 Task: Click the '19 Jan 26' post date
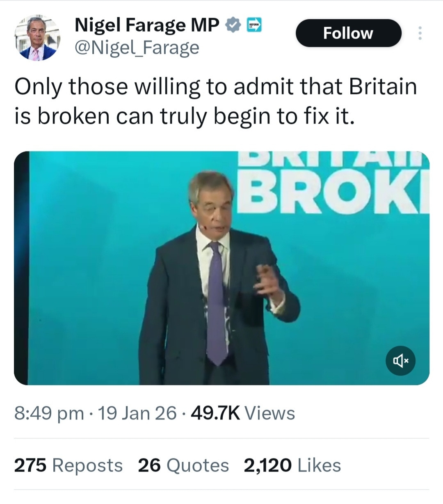137,413
